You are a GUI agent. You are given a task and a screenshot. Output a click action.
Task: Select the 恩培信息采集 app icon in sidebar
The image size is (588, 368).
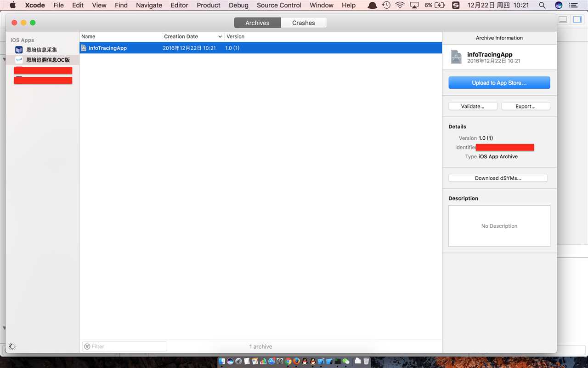tap(19, 50)
